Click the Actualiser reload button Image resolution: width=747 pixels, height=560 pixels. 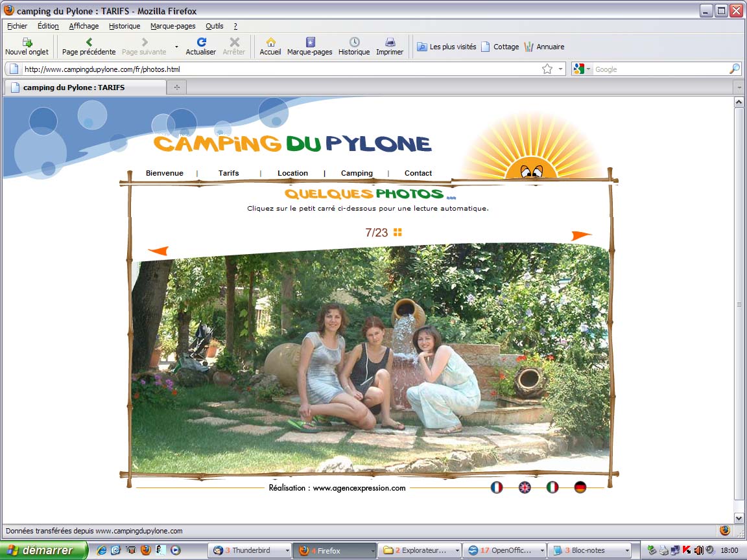[200, 46]
